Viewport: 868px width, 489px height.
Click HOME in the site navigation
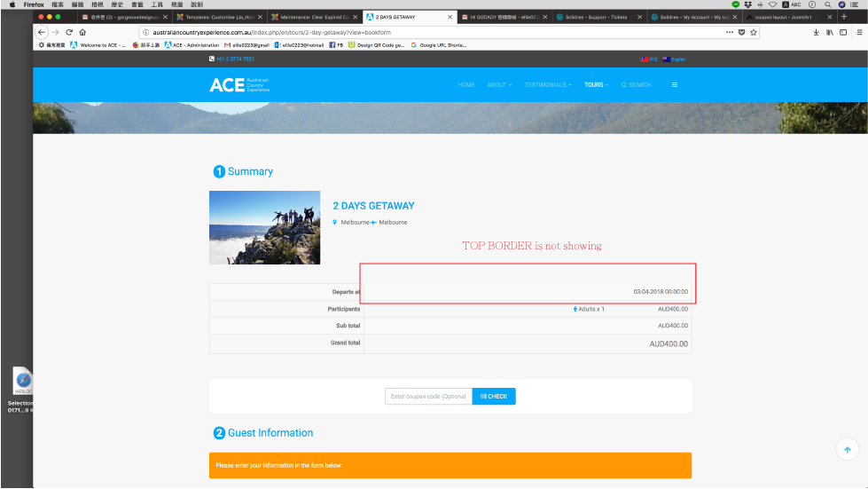click(466, 84)
